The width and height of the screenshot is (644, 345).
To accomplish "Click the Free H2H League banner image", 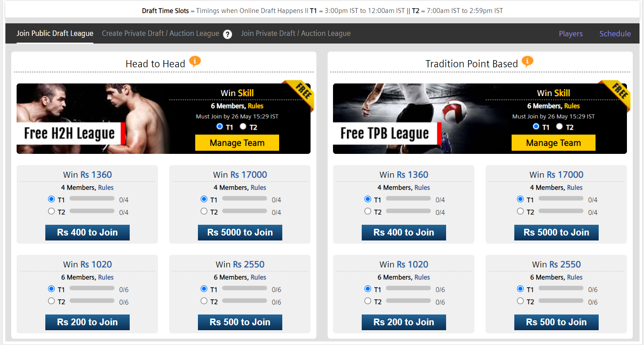I will tap(92, 118).
